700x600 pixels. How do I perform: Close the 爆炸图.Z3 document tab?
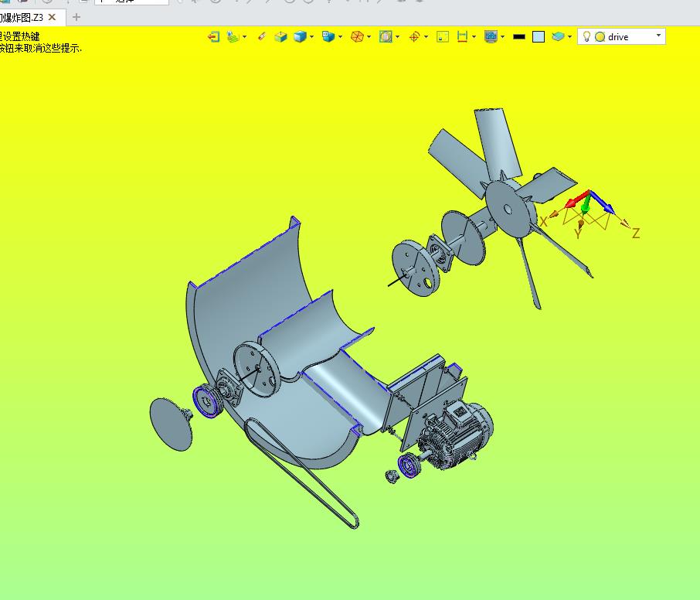52,17
